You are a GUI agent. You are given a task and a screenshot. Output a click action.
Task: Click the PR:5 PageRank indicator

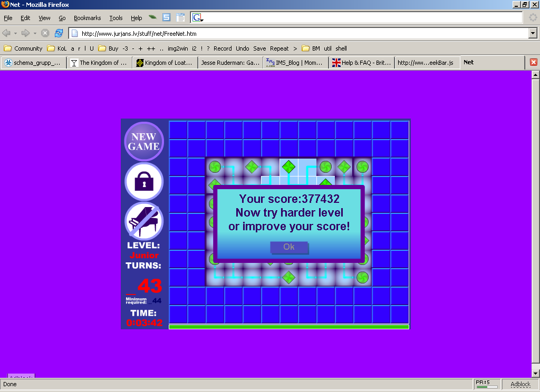pos(487,384)
